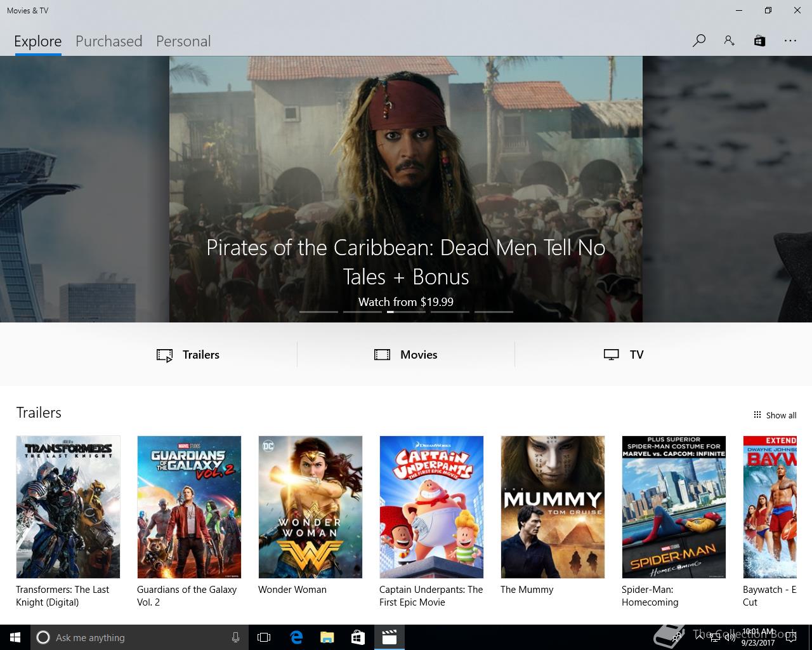Screen dimensions: 812x650
Task: Click 'Wonder Woman' title text
Action: pos(292,590)
